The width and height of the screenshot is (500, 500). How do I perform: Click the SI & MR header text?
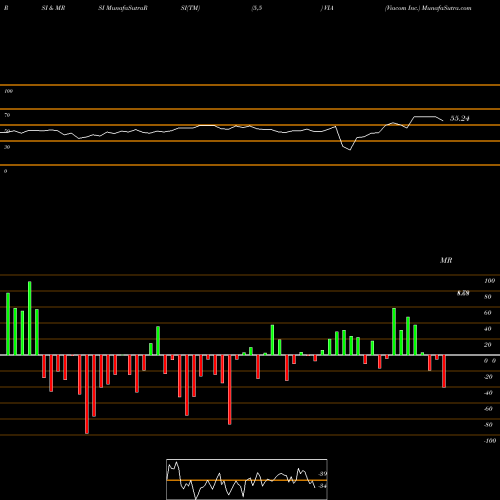pos(53,8)
